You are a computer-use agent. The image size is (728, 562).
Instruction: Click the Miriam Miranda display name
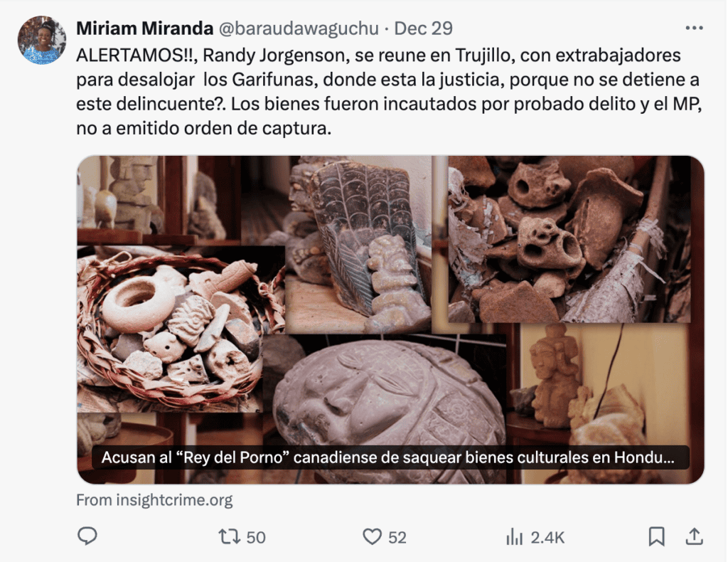[144, 28]
